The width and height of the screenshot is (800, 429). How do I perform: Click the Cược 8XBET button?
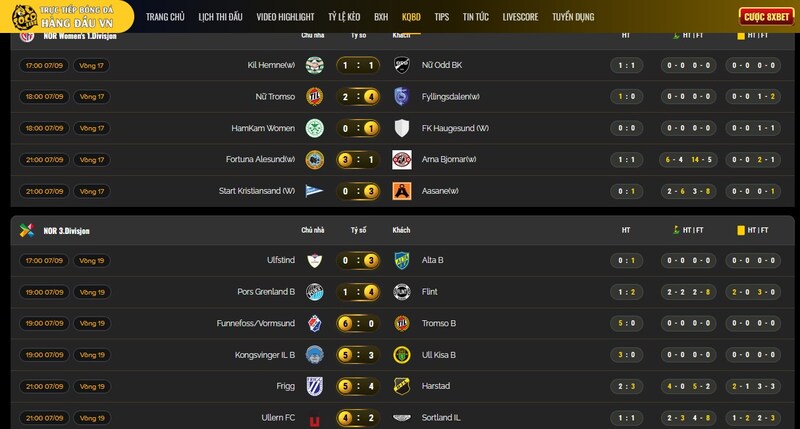click(x=766, y=17)
